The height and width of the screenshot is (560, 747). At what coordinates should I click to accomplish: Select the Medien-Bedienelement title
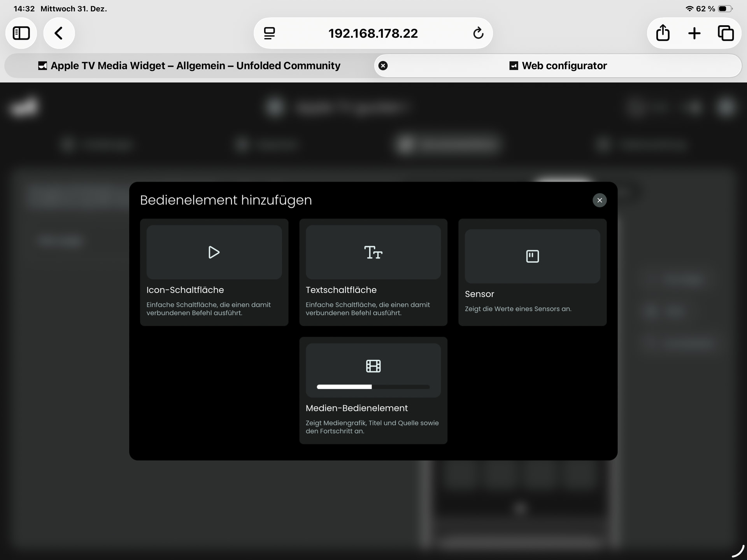[356, 408]
